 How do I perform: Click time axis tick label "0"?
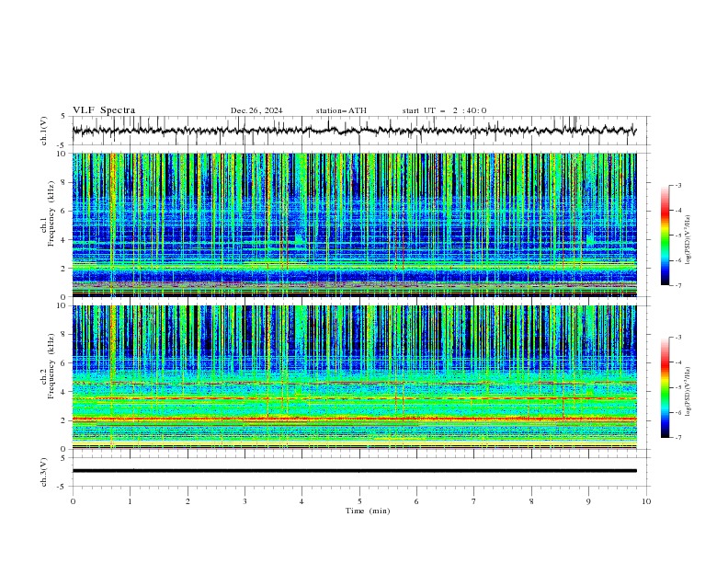73,501
